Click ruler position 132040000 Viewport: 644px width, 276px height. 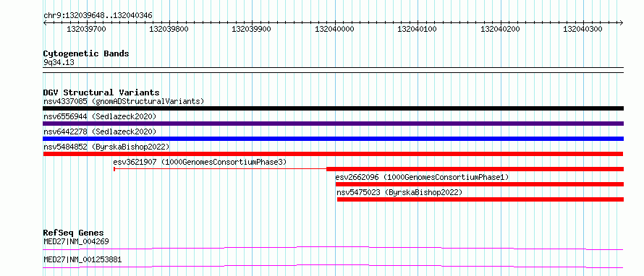[x=334, y=29]
